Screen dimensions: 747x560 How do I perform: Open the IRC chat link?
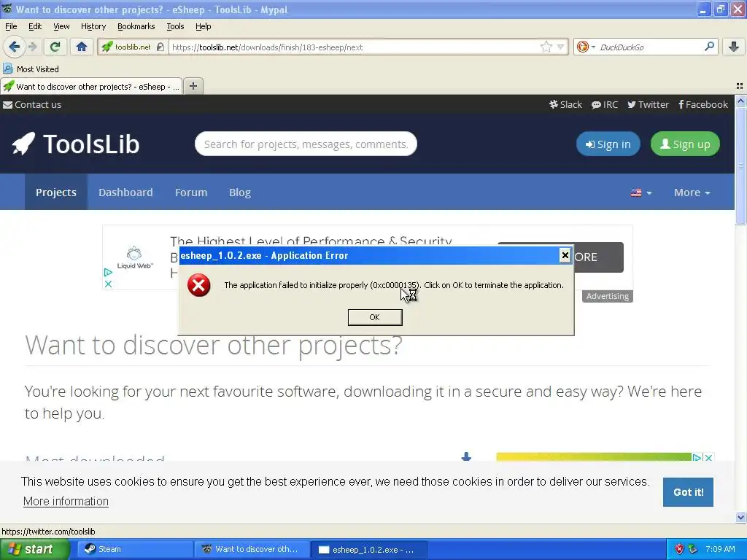tap(605, 104)
